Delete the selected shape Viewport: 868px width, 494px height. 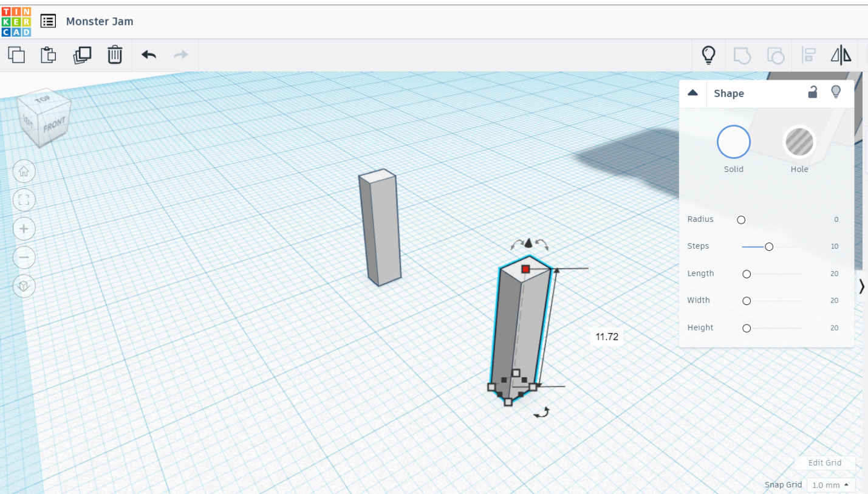pyautogui.click(x=115, y=55)
